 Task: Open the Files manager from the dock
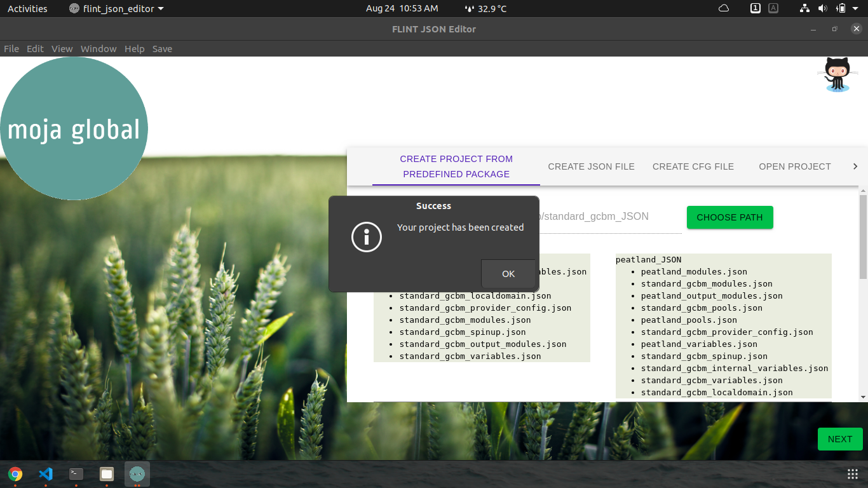pos(105,473)
